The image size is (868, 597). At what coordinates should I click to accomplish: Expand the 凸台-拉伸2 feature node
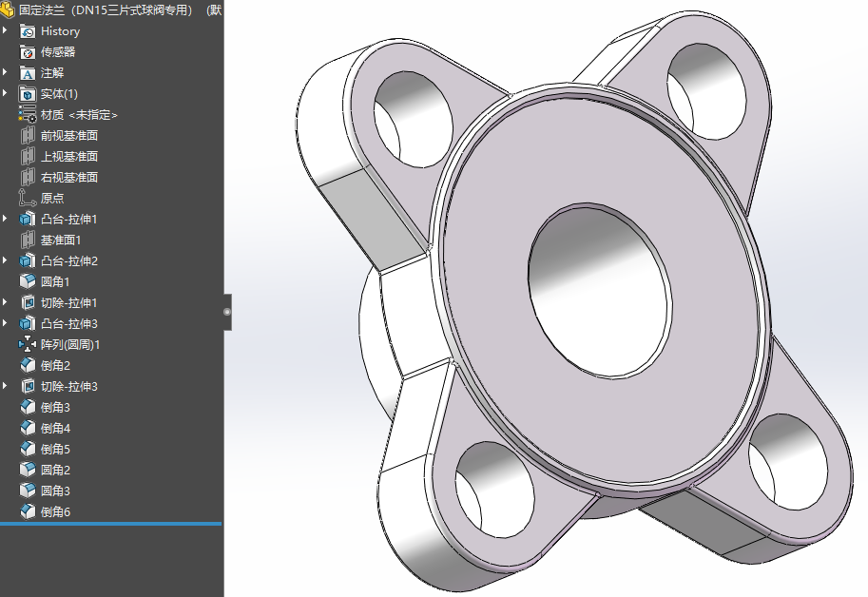coord(5,260)
